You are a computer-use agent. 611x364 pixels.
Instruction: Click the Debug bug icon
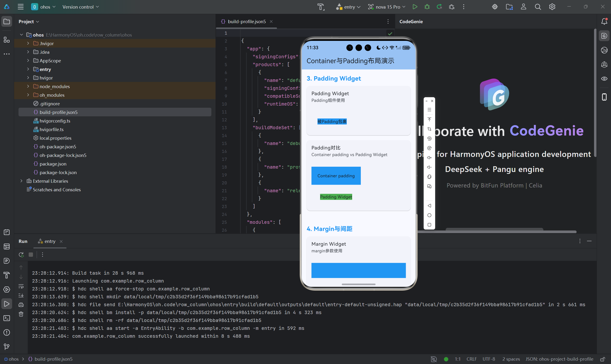(427, 7)
